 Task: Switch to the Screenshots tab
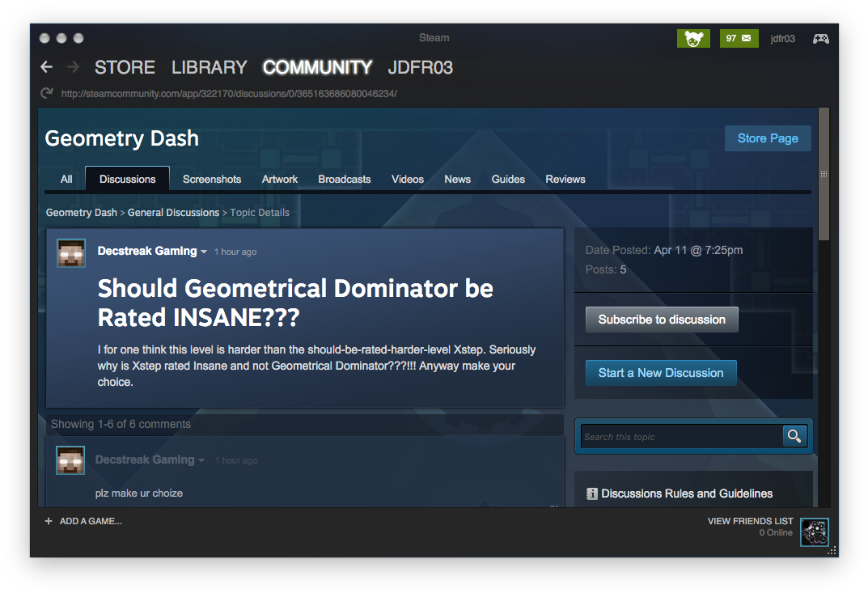point(212,179)
